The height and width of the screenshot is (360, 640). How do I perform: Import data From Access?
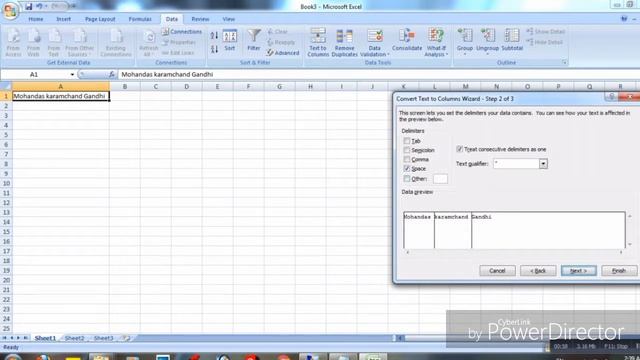(x=13, y=42)
